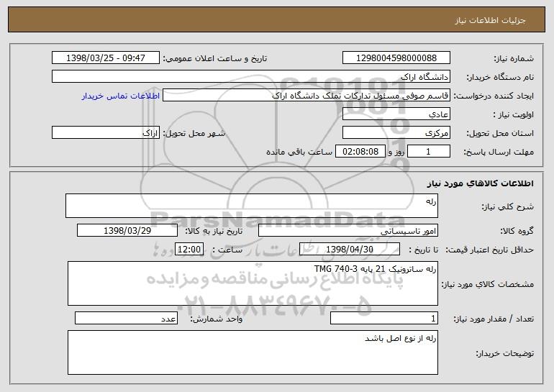Image resolution: width=554 pixels, height=392 pixels.
Task: Click the label مشخصات کالای مورد نیاز
Action: (x=488, y=284)
